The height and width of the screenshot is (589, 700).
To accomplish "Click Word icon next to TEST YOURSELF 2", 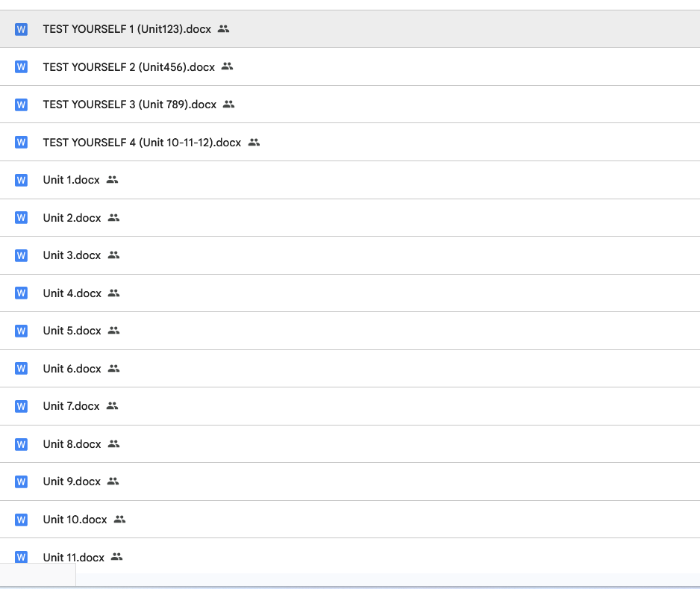I will pyautogui.click(x=21, y=67).
